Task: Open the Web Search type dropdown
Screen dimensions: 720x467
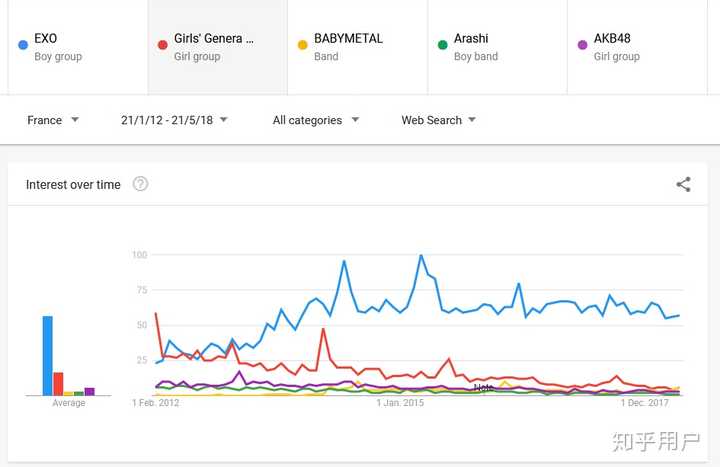Action: [x=439, y=120]
